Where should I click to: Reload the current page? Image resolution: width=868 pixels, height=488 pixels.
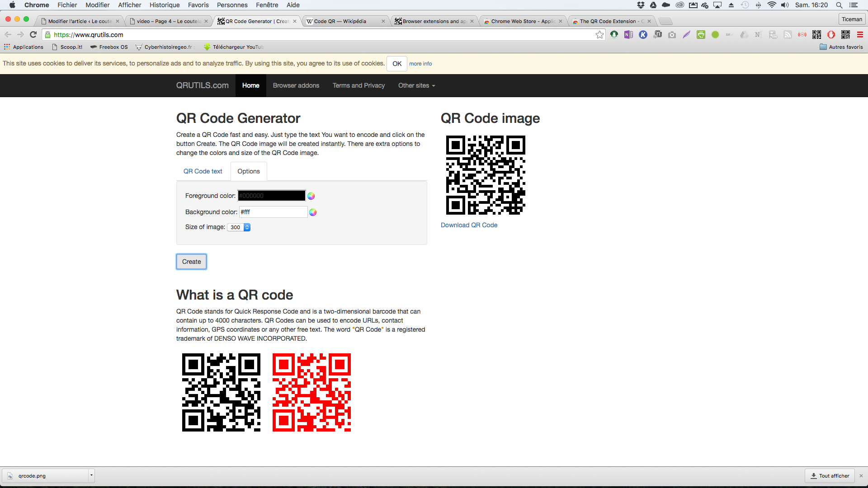33,35
